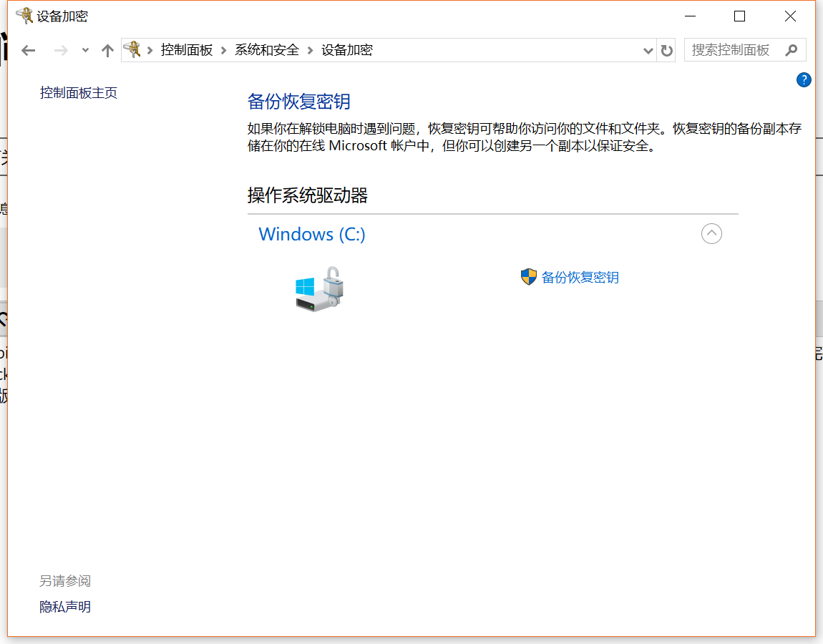Image resolution: width=823 pixels, height=644 pixels.
Task: Select 系统和安全 in the breadcrumb path
Action: pos(267,50)
